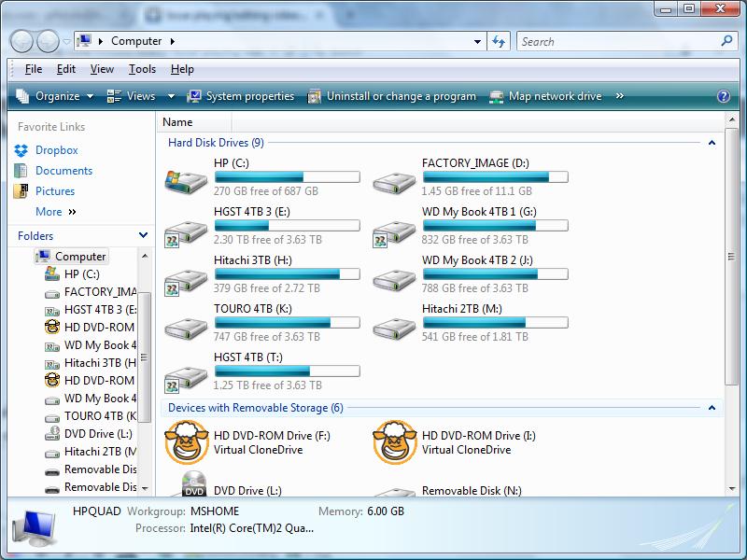Select the Hitachi 2TB (M:) drive icon

coord(394,329)
